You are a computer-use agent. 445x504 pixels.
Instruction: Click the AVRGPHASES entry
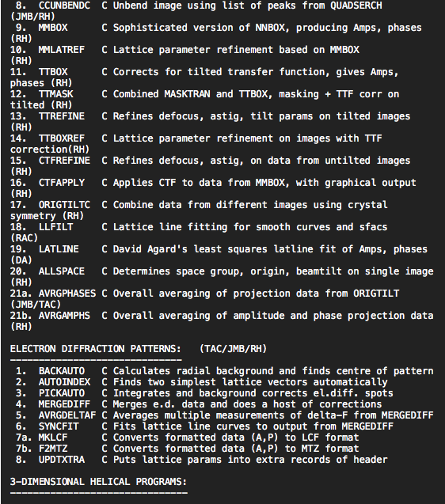point(67,294)
